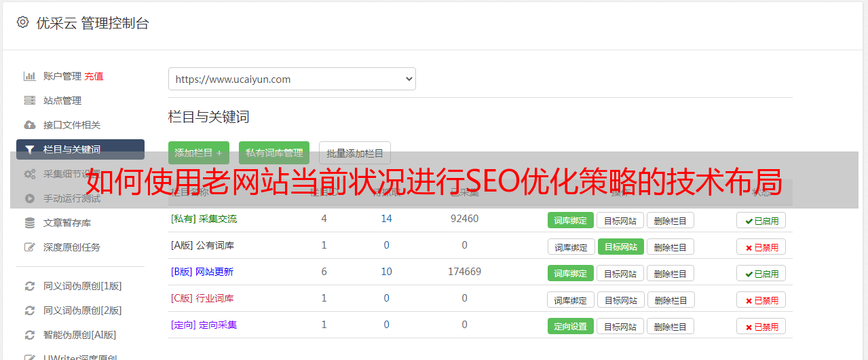This screenshot has width=868, height=360.
Task: Open the [定向] 定向采集 column link
Action: pos(204,325)
